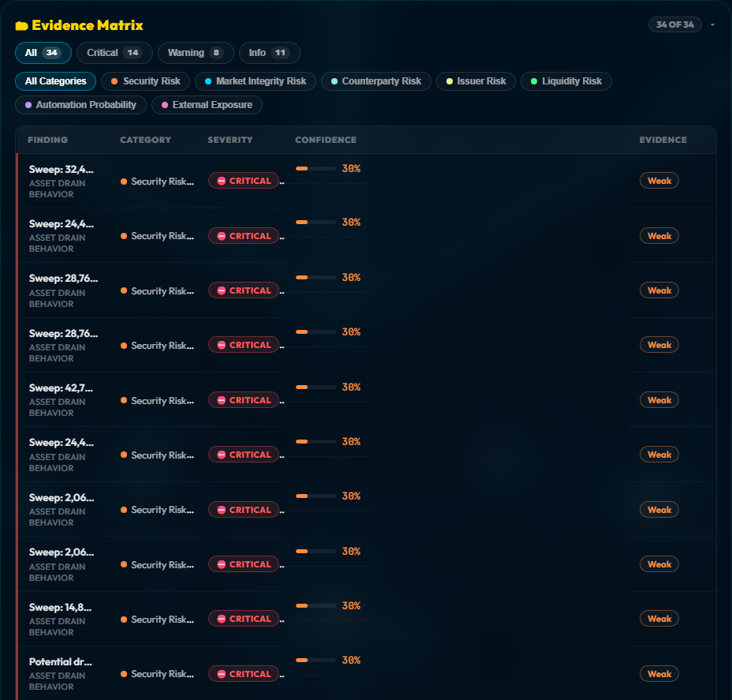Viewport: 732px width, 700px height.
Task: Open the "Potential dr..." finding
Action: pyautogui.click(x=60, y=662)
